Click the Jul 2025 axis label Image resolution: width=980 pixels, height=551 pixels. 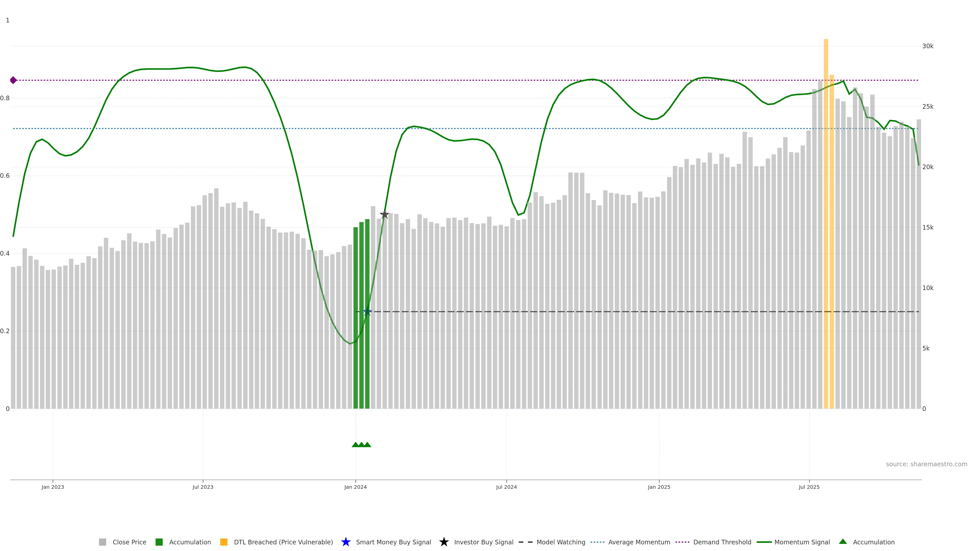809,487
